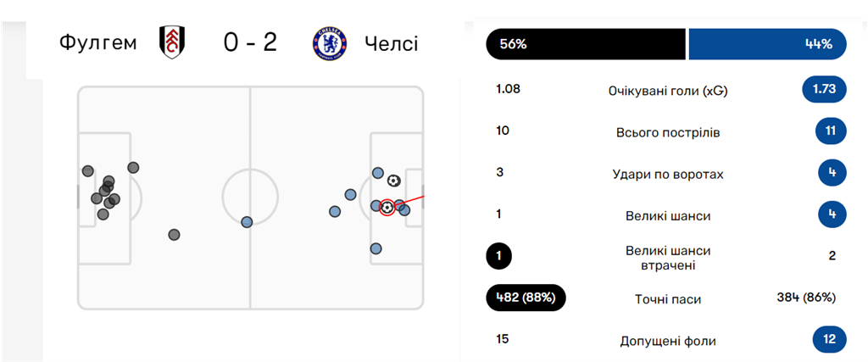868x362 pixels.
Task: Click the Всього пострілів 11 badge
Action: point(831,131)
